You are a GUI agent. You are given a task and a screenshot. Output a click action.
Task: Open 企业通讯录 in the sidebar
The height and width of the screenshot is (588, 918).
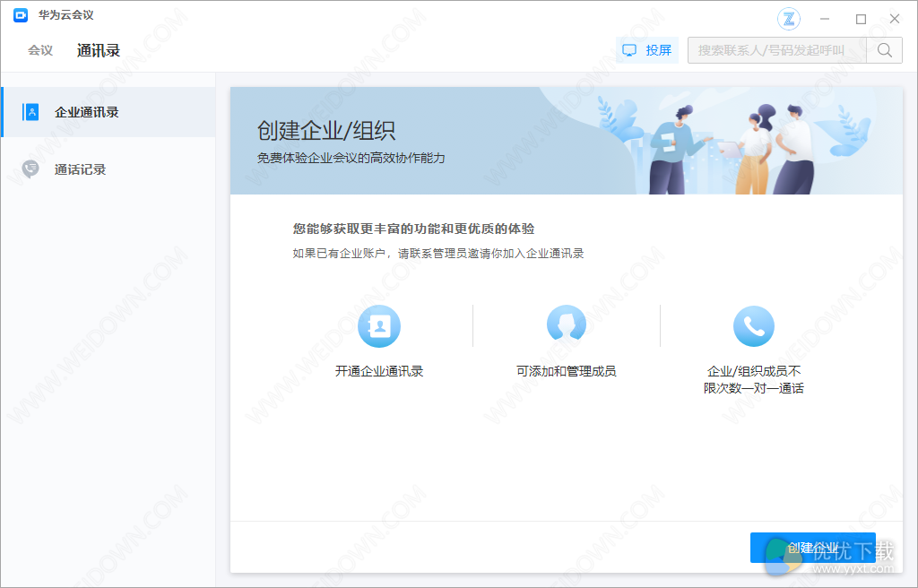(x=108, y=112)
